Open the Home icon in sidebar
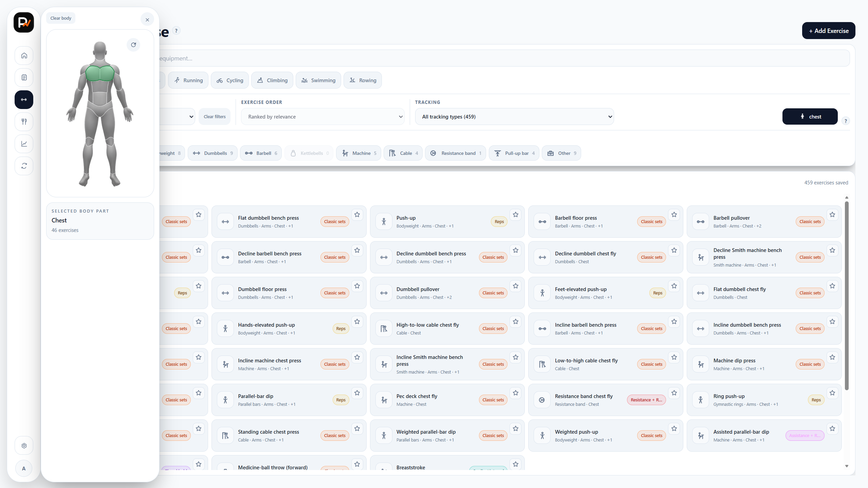This screenshot has width=868, height=488. [24, 55]
